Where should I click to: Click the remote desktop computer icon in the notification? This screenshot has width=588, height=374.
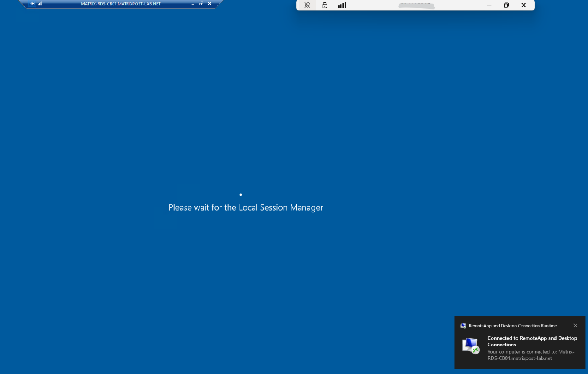tap(470, 345)
